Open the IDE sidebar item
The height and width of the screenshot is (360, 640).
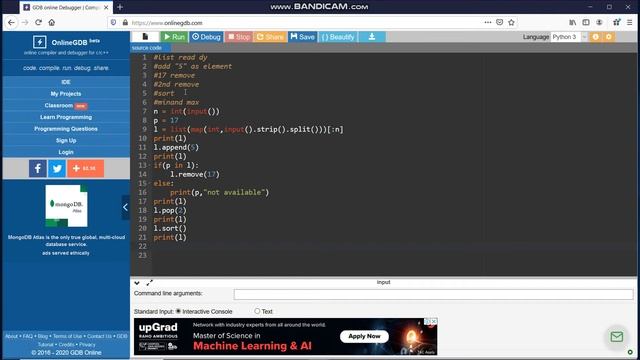pos(66,82)
